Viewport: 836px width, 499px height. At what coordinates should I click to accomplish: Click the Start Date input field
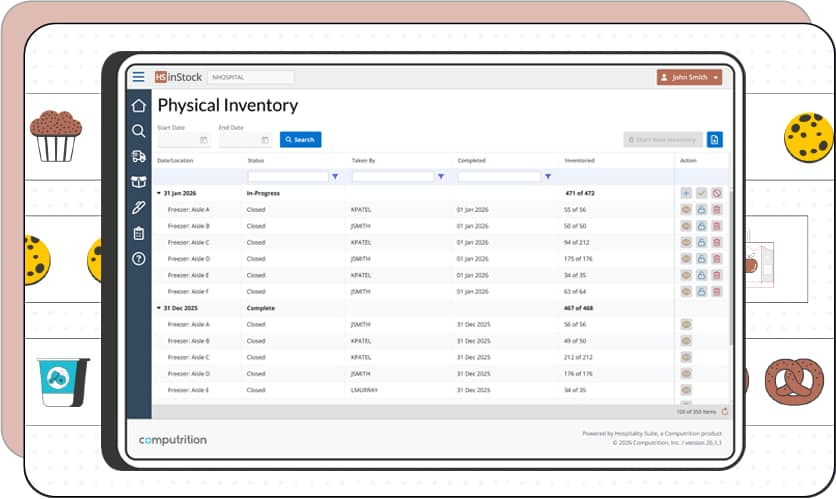[178, 140]
